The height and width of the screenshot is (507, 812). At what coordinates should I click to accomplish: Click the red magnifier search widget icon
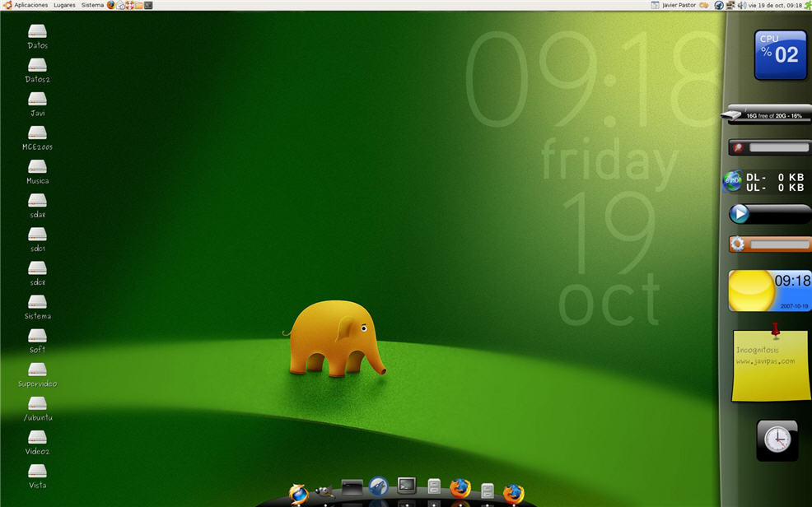(738, 148)
